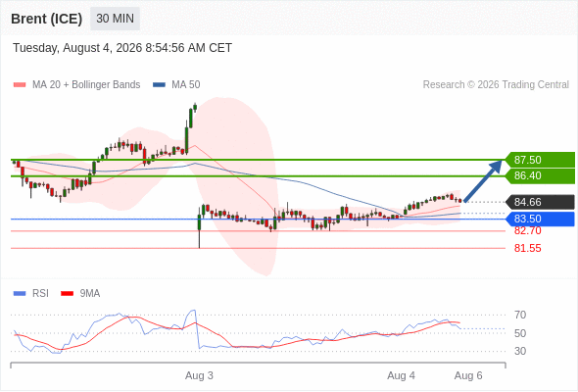
Task: Click the blue upward forecast arrow
Action: 483,180
